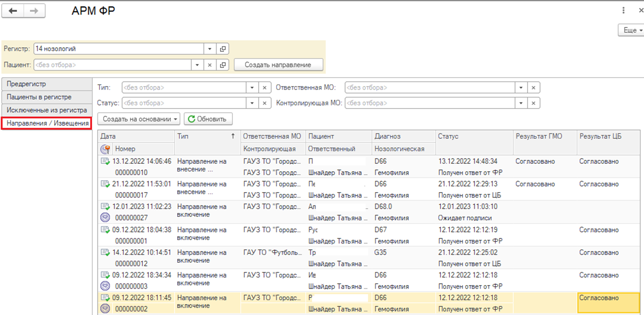The width and height of the screenshot is (644, 315).
Task: Clear the Тип filter with X
Action: pyautogui.click(x=265, y=88)
